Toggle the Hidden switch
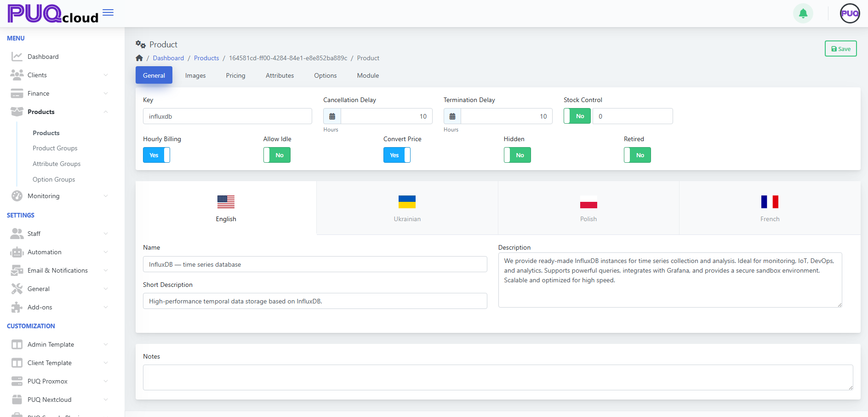The image size is (868, 417). click(x=517, y=155)
